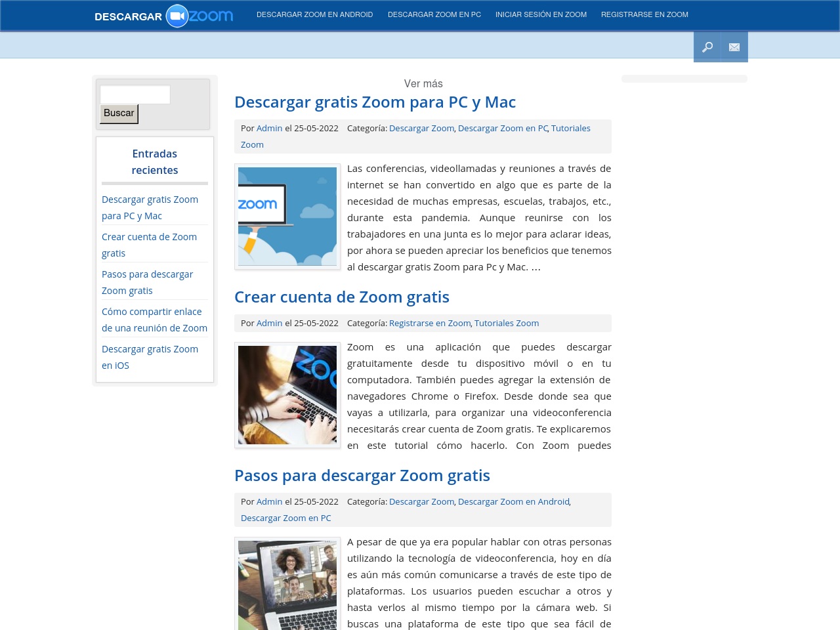Open Registrarse en Zoom category link

(x=430, y=323)
